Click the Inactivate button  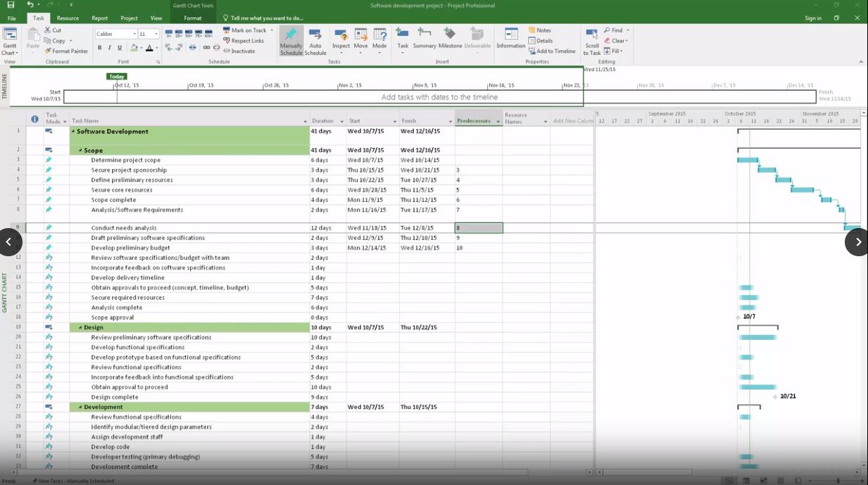(239, 51)
